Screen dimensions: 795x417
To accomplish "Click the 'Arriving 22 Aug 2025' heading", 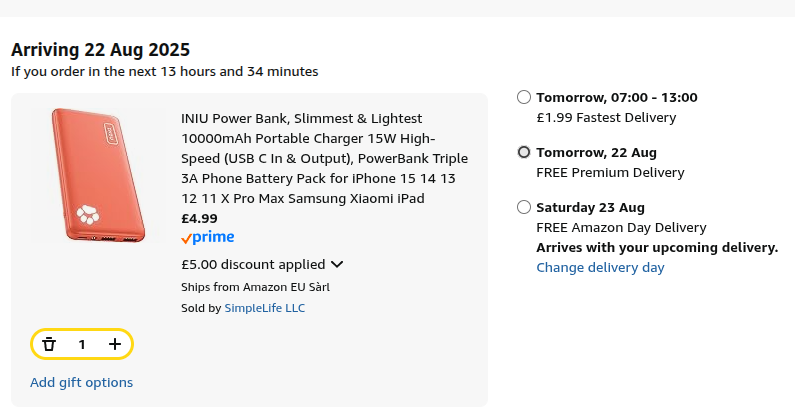I will tap(100, 50).
